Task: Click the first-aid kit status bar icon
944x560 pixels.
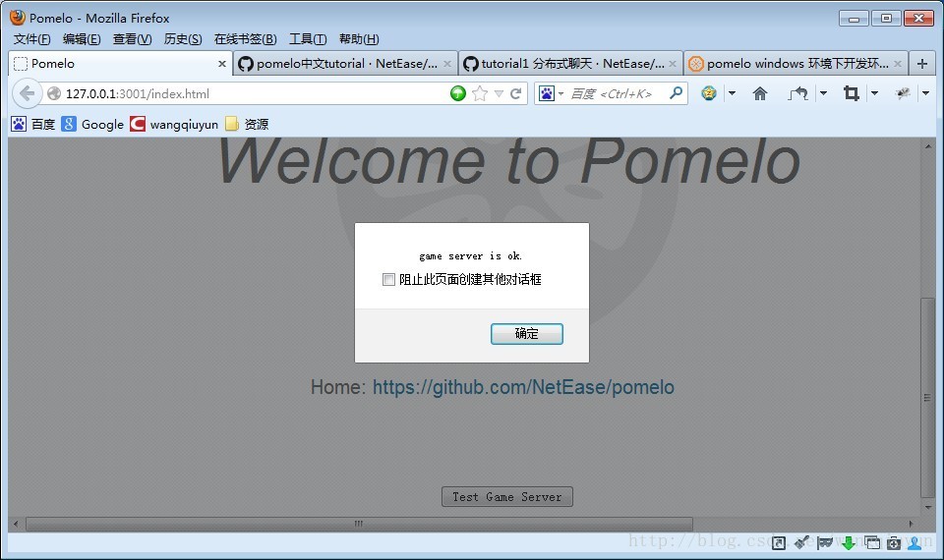Action: 894,543
